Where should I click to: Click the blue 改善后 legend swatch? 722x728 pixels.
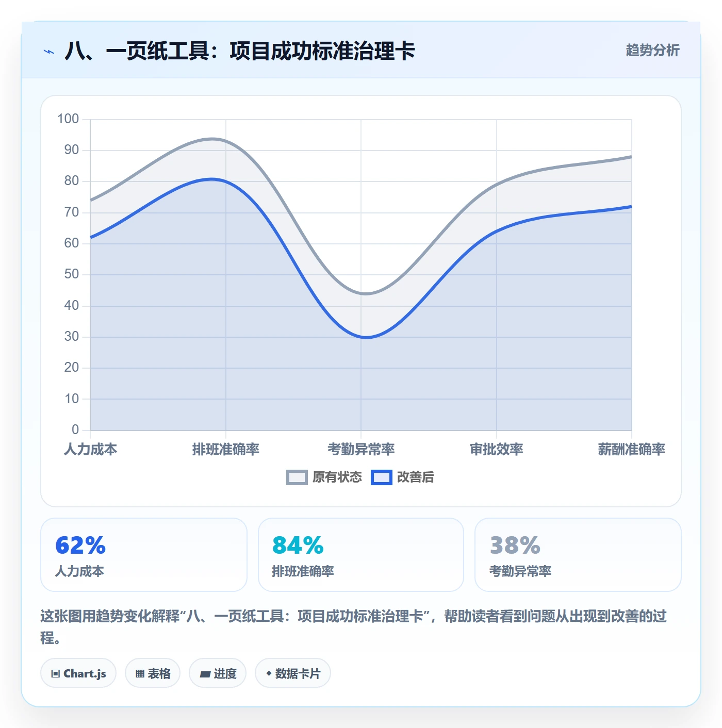tap(382, 477)
